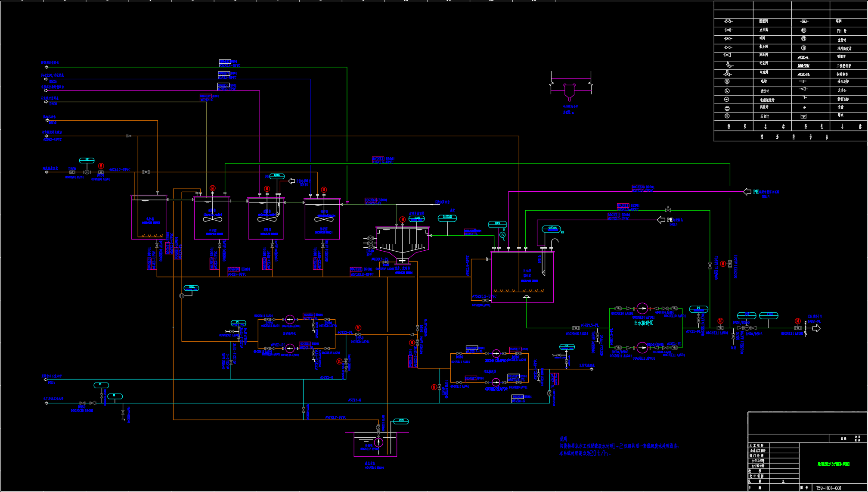Select the magenta hopper symbol near top
The width and height of the screenshot is (868, 492).
click(x=569, y=91)
